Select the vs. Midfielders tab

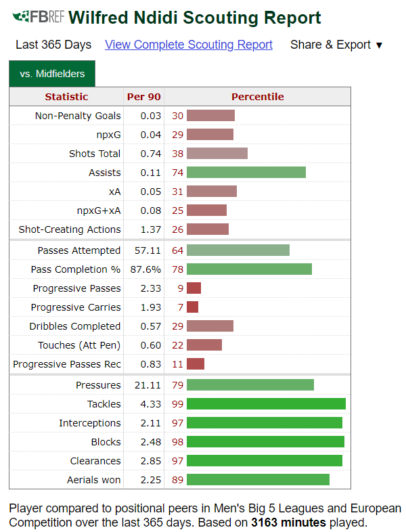(x=52, y=74)
